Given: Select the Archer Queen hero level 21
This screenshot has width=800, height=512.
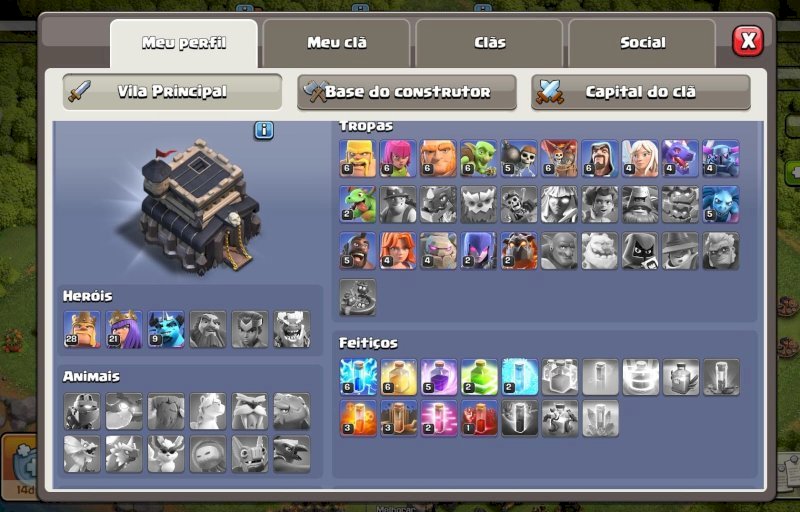Looking at the screenshot, I should pyautogui.click(x=124, y=329).
